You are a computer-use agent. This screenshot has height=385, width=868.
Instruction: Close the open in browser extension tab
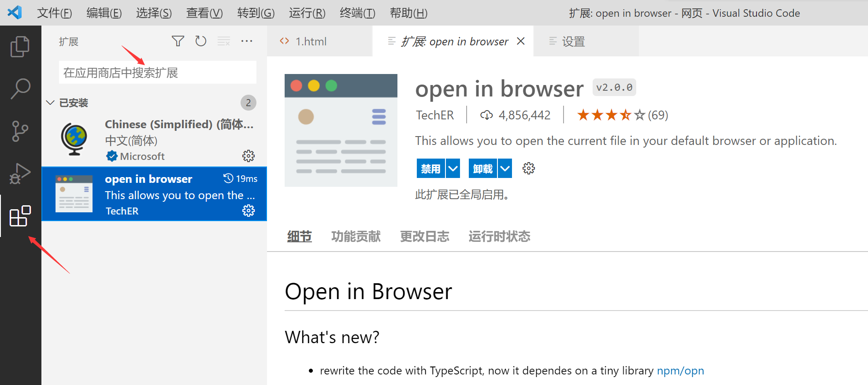tap(521, 41)
